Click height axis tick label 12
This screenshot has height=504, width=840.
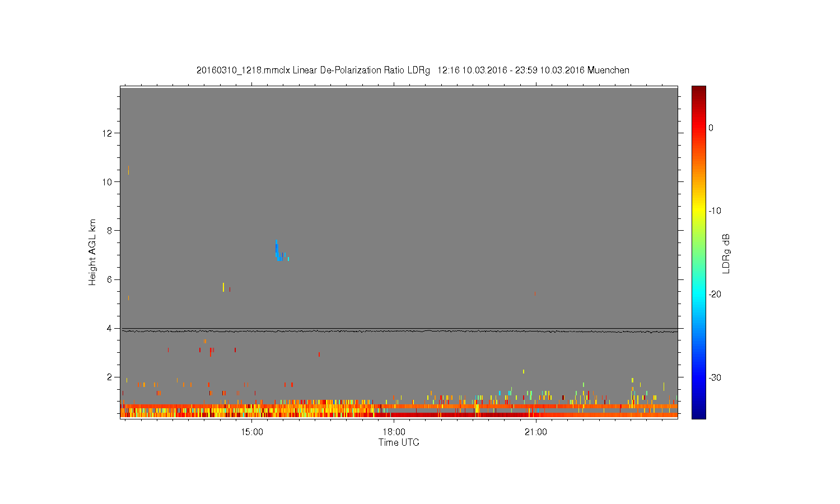pyautogui.click(x=107, y=133)
